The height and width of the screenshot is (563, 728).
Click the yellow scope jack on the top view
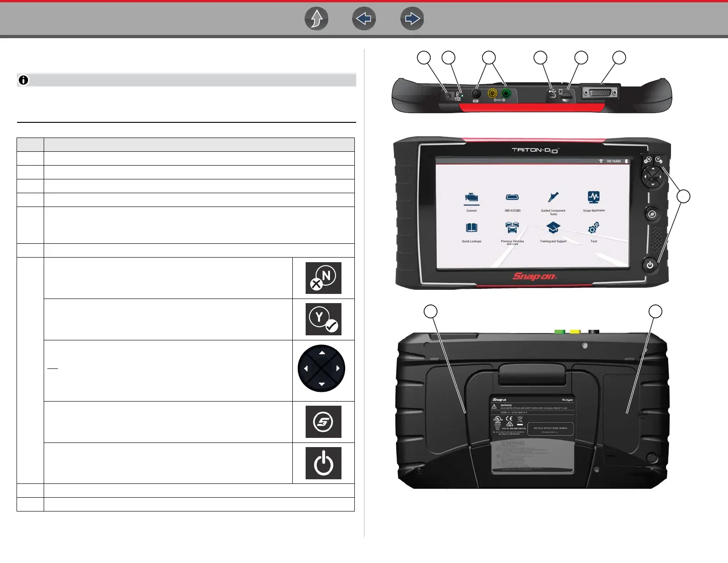493,93
